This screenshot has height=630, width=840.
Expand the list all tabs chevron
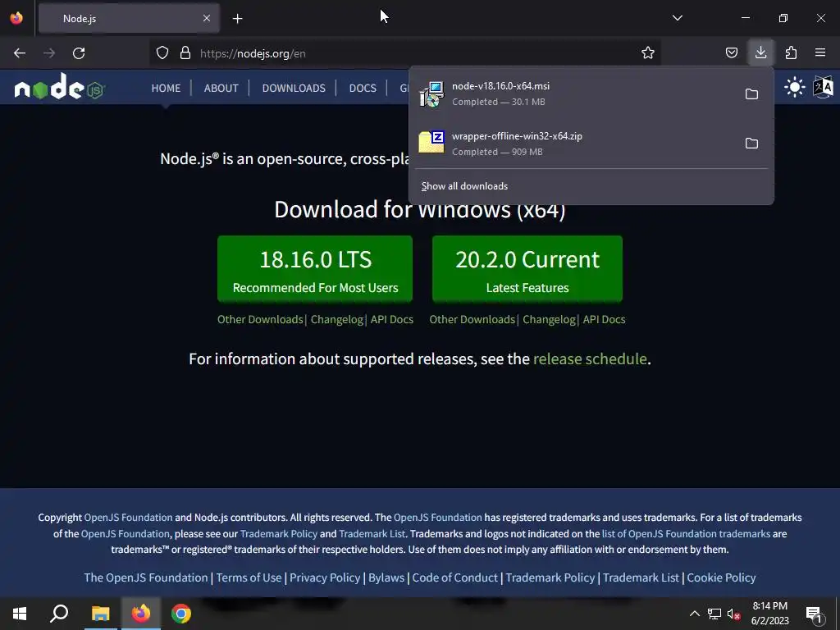point(677,18)
